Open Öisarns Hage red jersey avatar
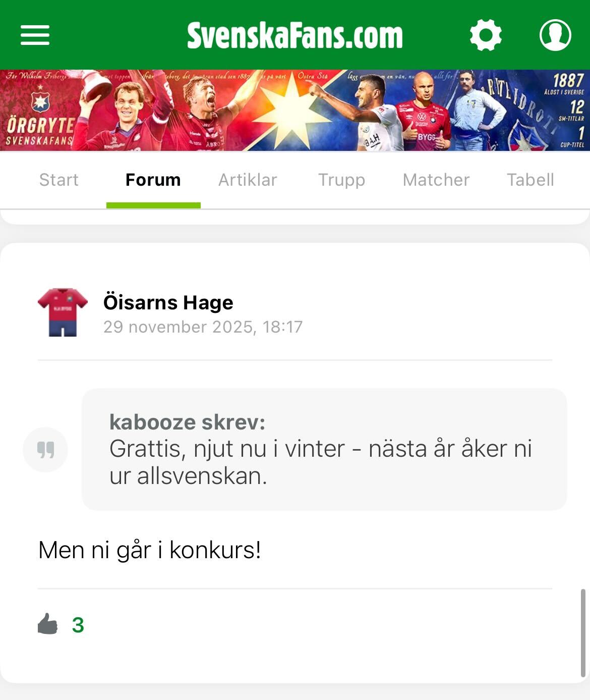The width and height of the screenshot is (590, 700). 63,312
